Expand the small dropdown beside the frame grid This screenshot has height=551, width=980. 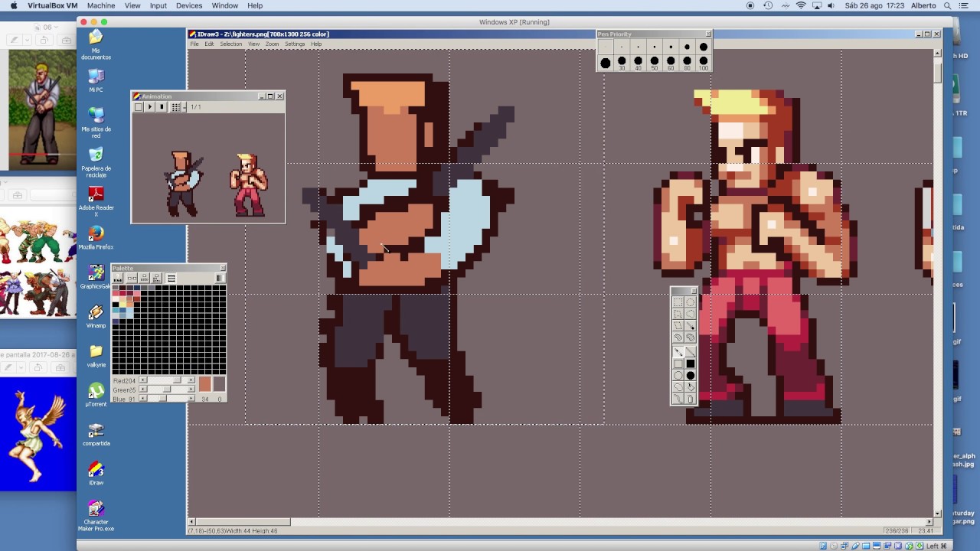184,107
